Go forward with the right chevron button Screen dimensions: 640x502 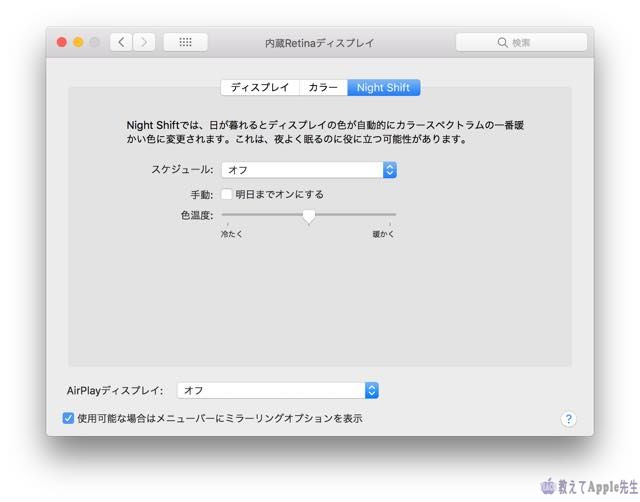pyautogui.click(x=144, y=42)
